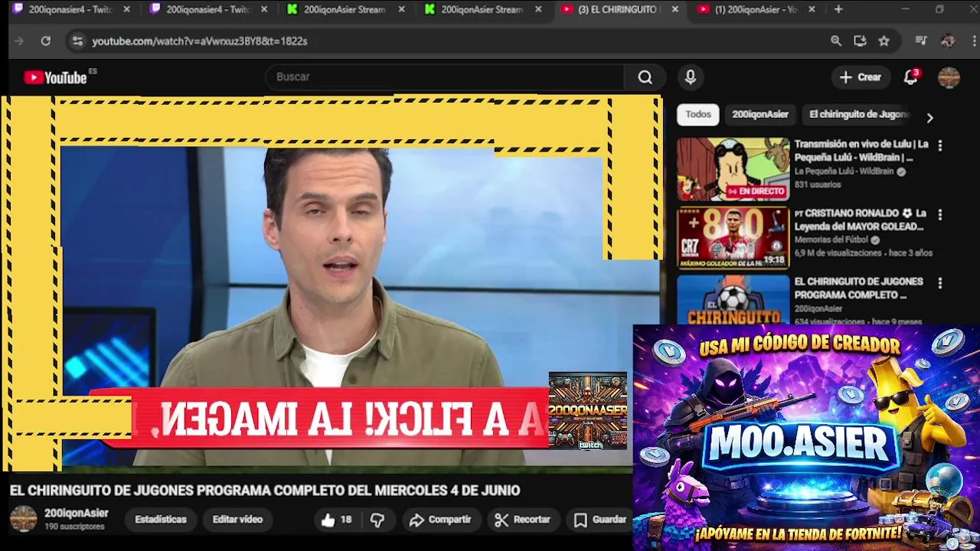Click the YouTube search magnifier button

(645, 77)
